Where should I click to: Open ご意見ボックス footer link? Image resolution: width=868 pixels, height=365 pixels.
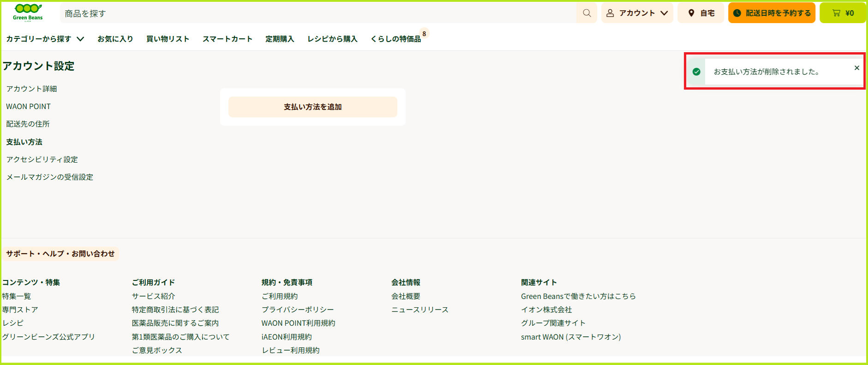point(157,350)
